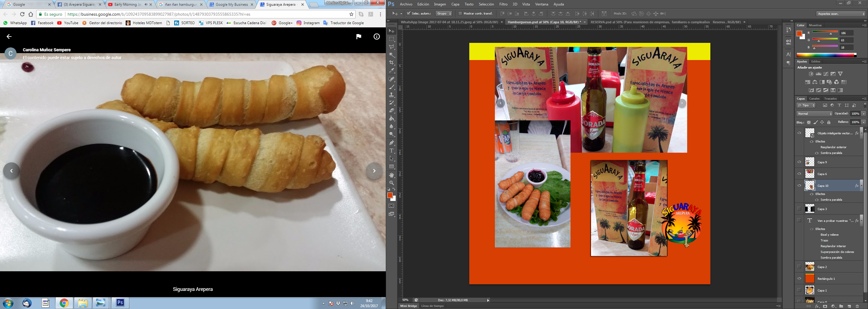
Task: Enable the Selec. autom. checkbox
Action: coord(409,14)
